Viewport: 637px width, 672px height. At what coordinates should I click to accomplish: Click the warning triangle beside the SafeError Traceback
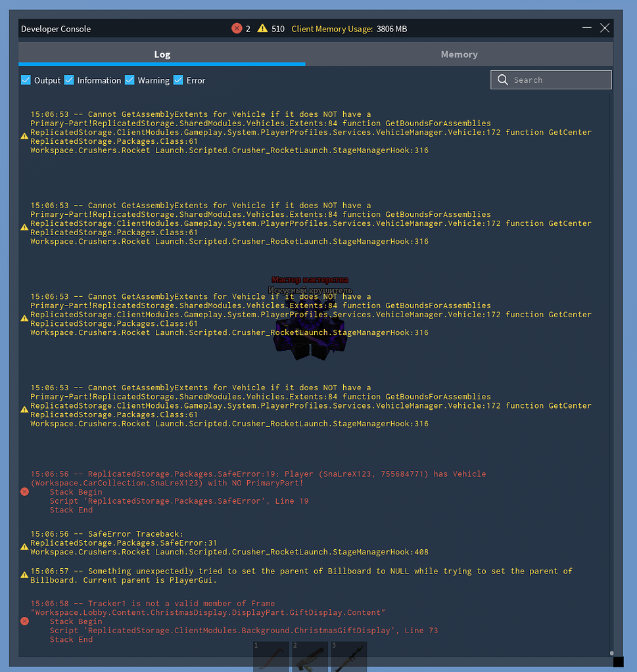click(24, 547)
